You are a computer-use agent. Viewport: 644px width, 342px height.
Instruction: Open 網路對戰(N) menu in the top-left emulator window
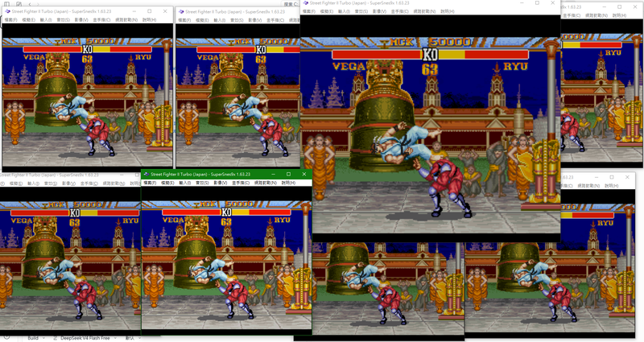[x=126, y=19]
